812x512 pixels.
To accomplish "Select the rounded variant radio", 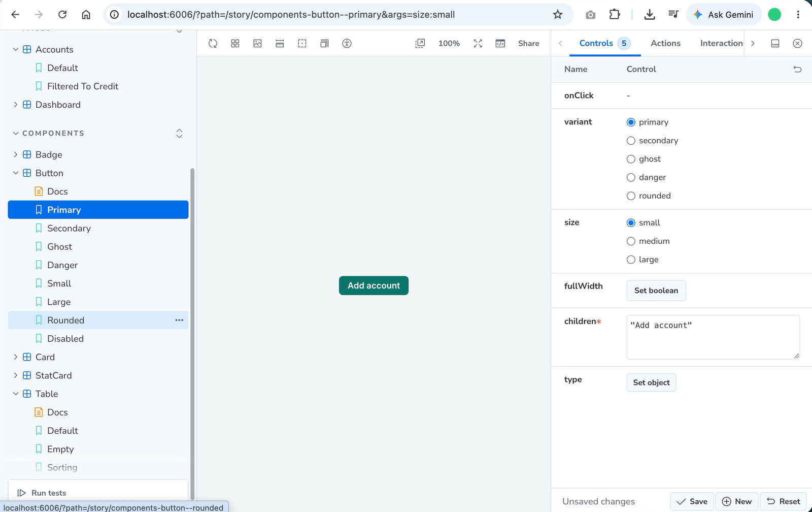I will pos(631,196).
